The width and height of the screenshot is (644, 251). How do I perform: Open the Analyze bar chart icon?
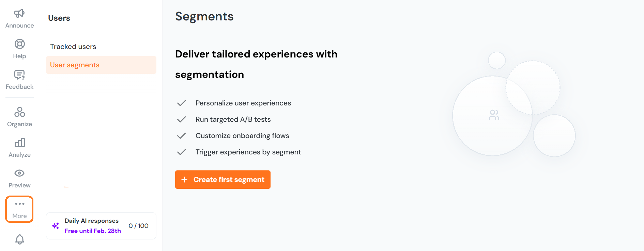[19, 143]
